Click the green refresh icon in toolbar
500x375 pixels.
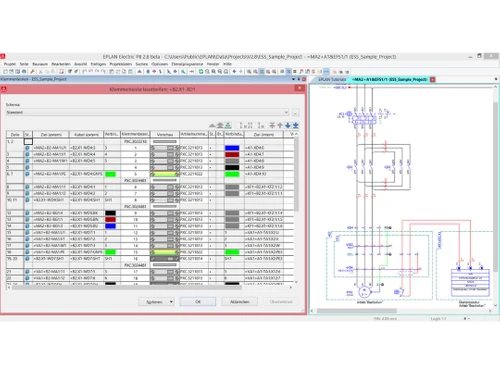pos(201,71)
